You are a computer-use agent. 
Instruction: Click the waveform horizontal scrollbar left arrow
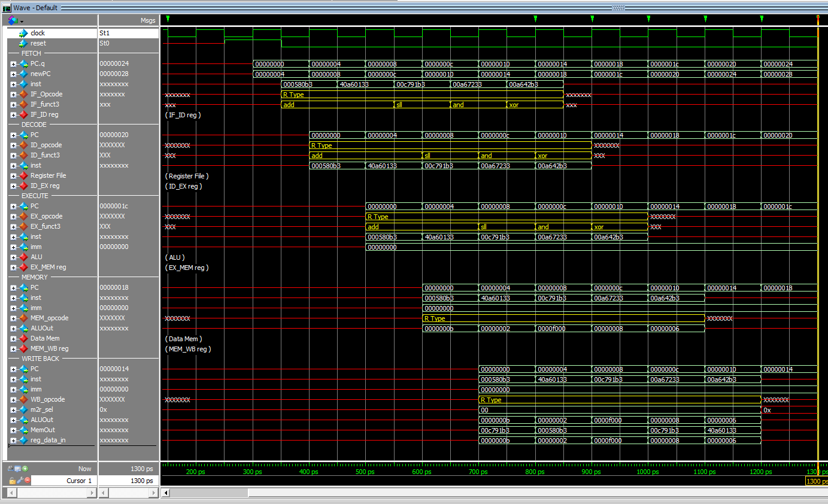(166, 493)
